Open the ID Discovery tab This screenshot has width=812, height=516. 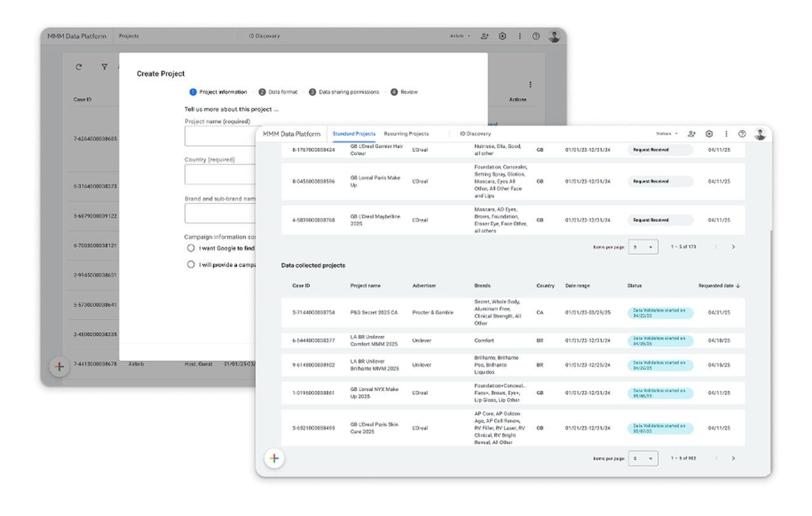tap(474, 134)
